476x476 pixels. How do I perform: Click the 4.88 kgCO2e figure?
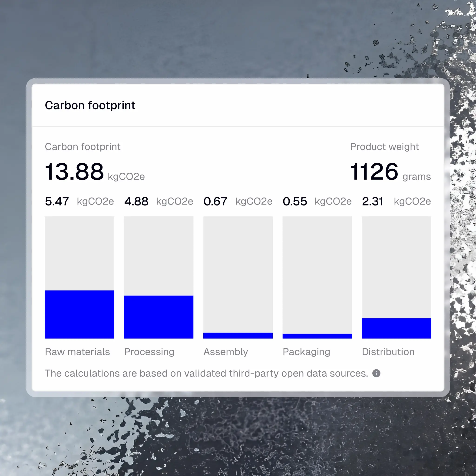point(136,201)
